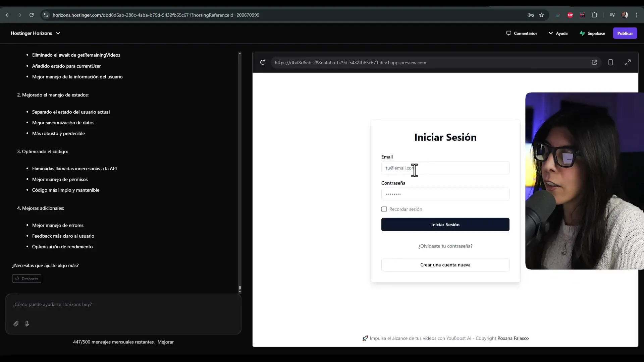
Task: Click Crear una cuenta nueva
Action: pyautogui.click(x=445, y=265)
